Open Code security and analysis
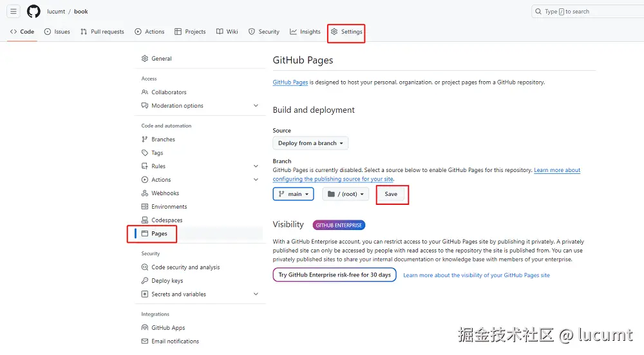The image size is (644, 355). [185, 267]
